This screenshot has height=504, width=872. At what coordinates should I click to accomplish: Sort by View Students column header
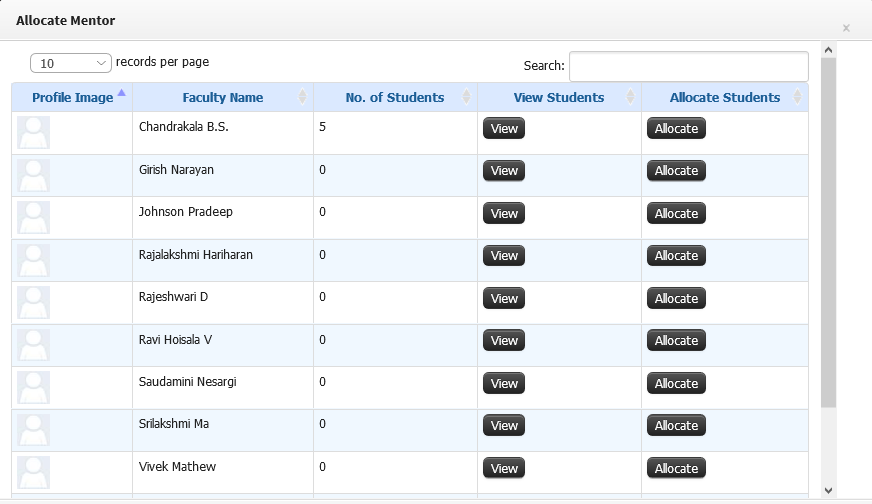[559, 97]
